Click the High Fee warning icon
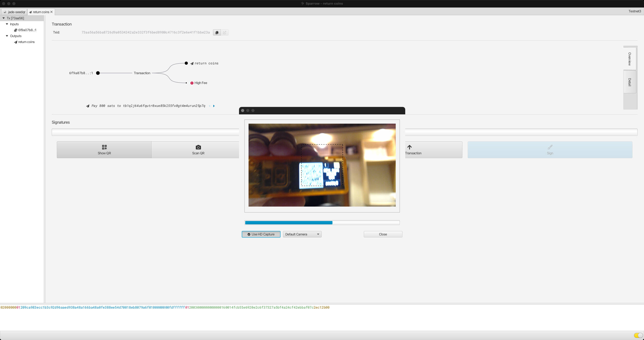644x340 pixels. point(192,83)
